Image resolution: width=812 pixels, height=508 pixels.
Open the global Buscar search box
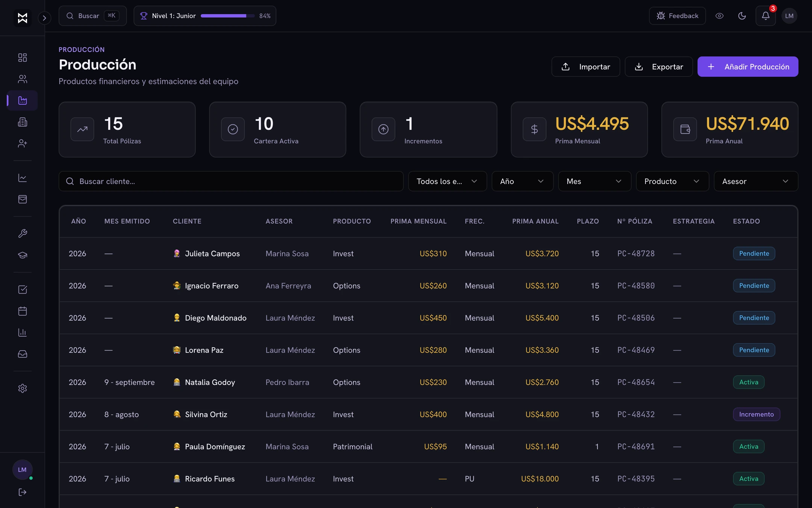(x=92, y=16)
